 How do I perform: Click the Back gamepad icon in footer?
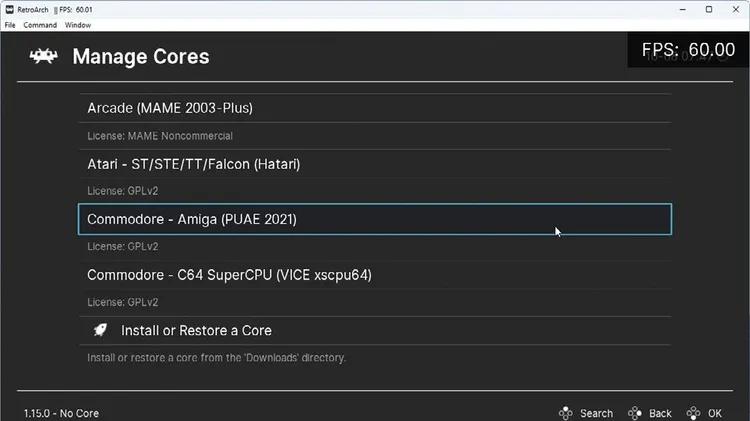(x=635, y=413)
